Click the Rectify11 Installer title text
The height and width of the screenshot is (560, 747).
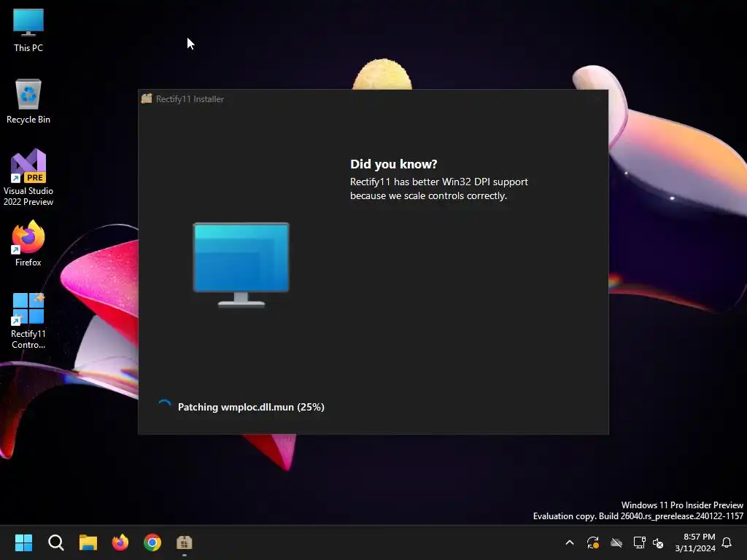click(190, 99)
